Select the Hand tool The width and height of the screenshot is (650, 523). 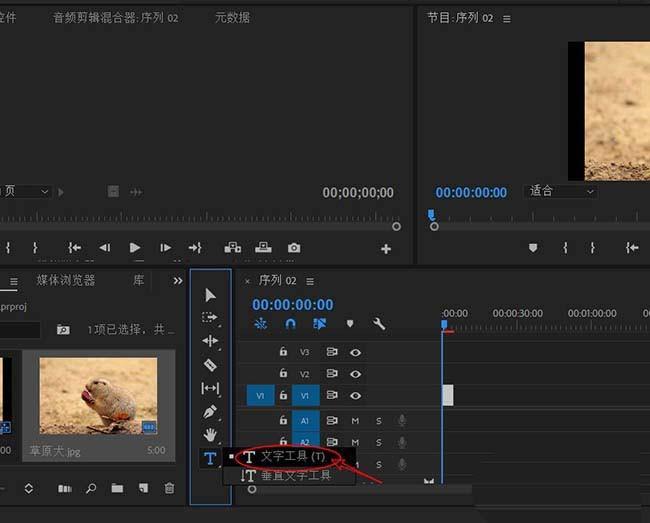click(x=210, y=435)
